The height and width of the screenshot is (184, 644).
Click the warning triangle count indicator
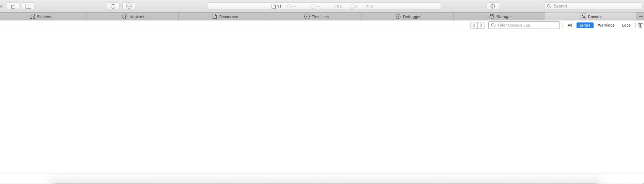coord(369,6)
